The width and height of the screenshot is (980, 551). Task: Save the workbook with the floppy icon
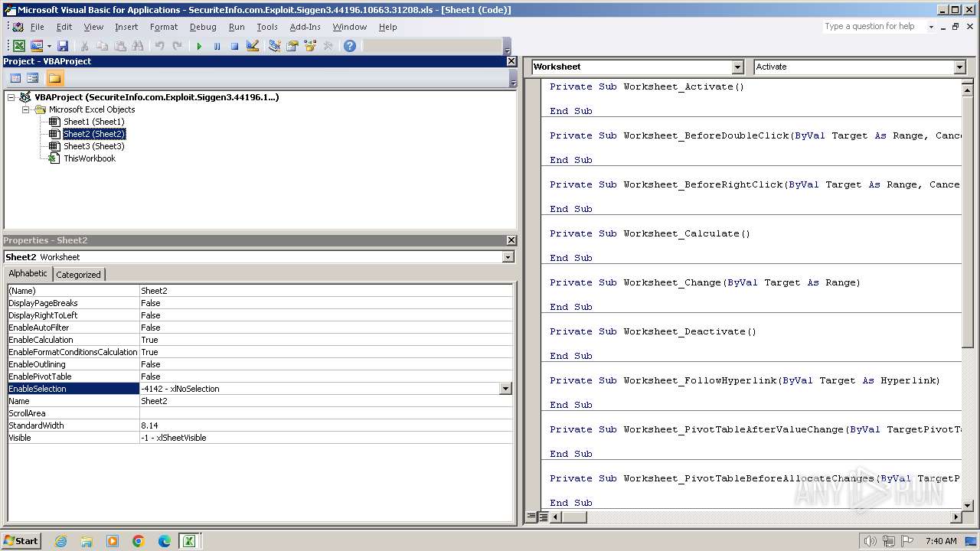tap(63, 46)
